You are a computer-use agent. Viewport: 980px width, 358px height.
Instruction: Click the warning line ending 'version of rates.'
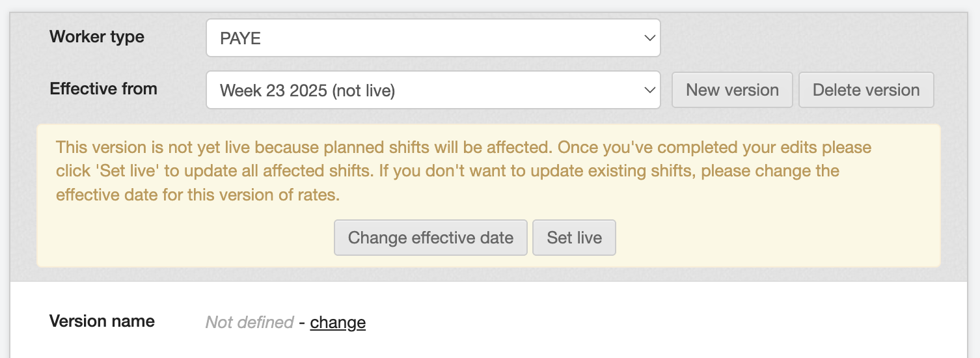point(198,195)
